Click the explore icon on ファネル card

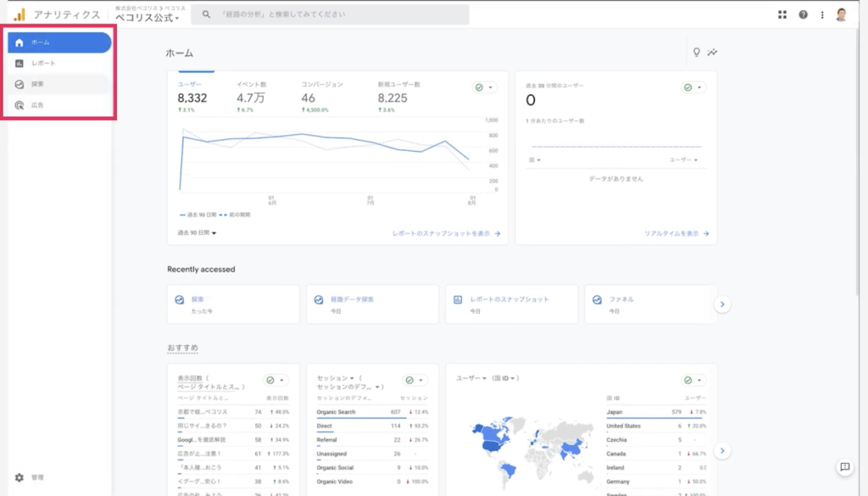(597, 299)
